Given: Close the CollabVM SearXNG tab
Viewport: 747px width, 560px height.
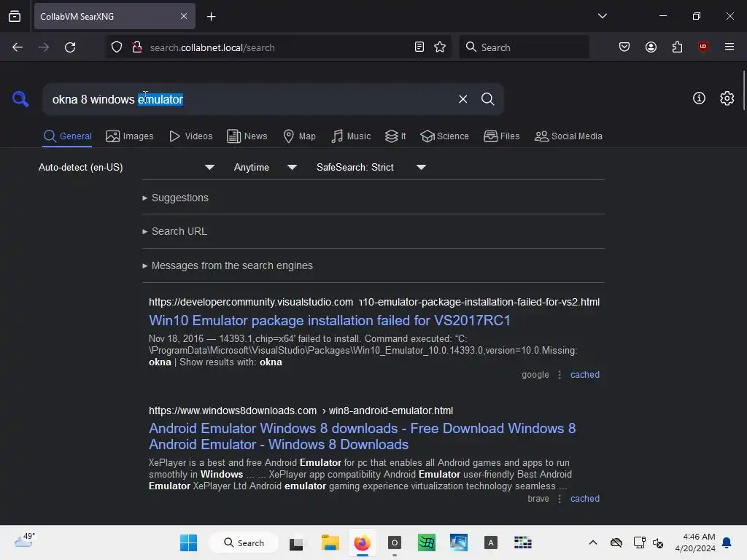Looking at the screenshot, I should point(183,16).
